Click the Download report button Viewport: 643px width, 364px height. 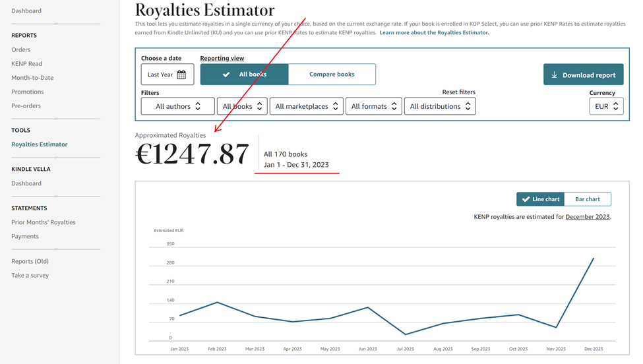pos(583,75)
